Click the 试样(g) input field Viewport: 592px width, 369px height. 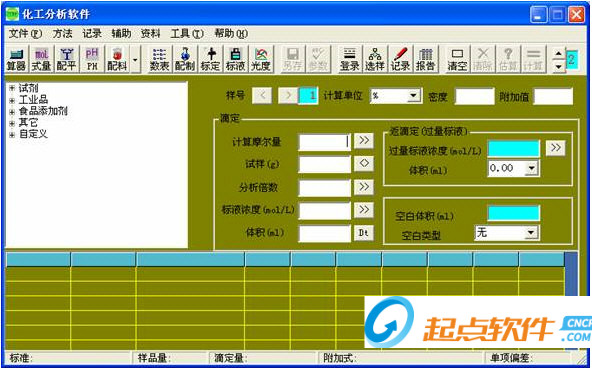point(325,165)
